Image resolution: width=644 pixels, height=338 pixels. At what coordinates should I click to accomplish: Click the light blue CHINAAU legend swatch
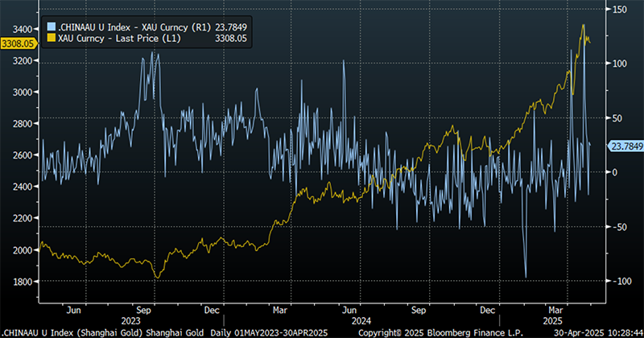pyautogui.click(x=52, y=27)
